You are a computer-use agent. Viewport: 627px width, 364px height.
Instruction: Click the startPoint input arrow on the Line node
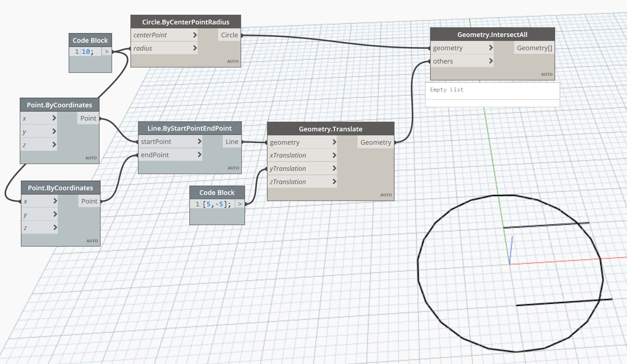point(200,141)
